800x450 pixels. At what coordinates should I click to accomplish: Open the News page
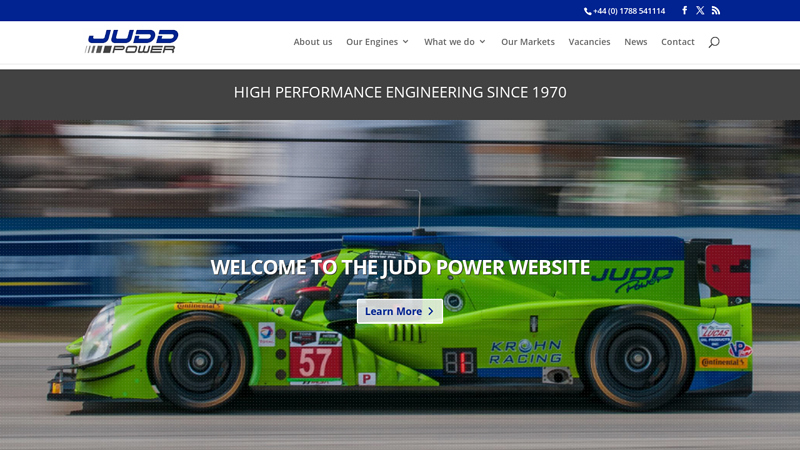[x=636, y=42]
